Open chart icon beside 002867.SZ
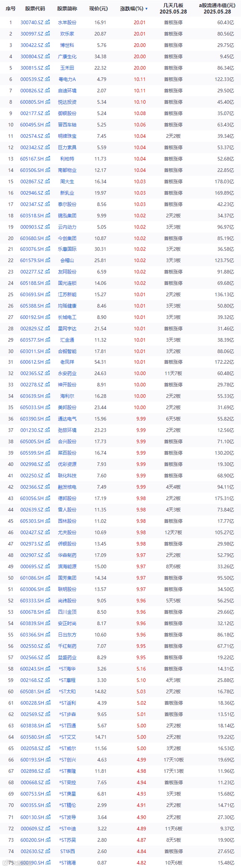The height and width of the screenshot is (868, 241). 47,181
